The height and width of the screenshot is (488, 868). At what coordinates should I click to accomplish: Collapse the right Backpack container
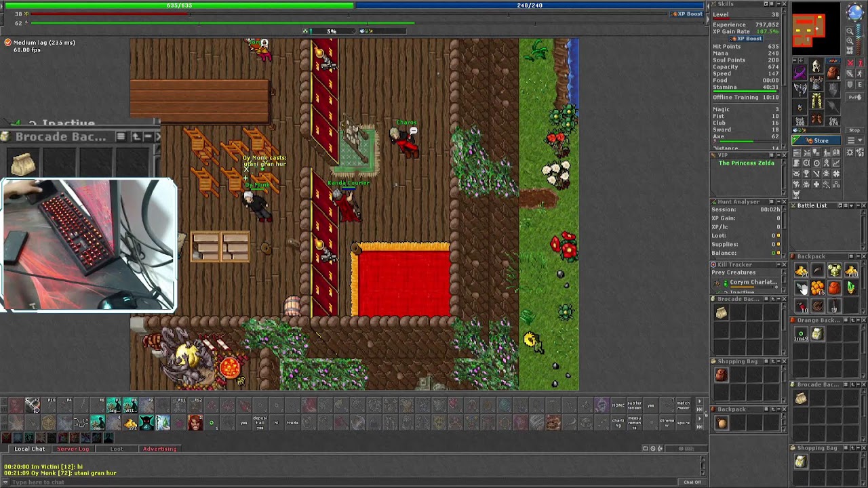point(859,256)
